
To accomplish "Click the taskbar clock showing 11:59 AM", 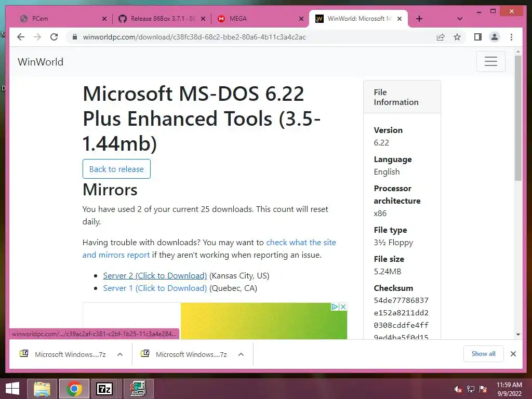I will (x=509, y=389).
